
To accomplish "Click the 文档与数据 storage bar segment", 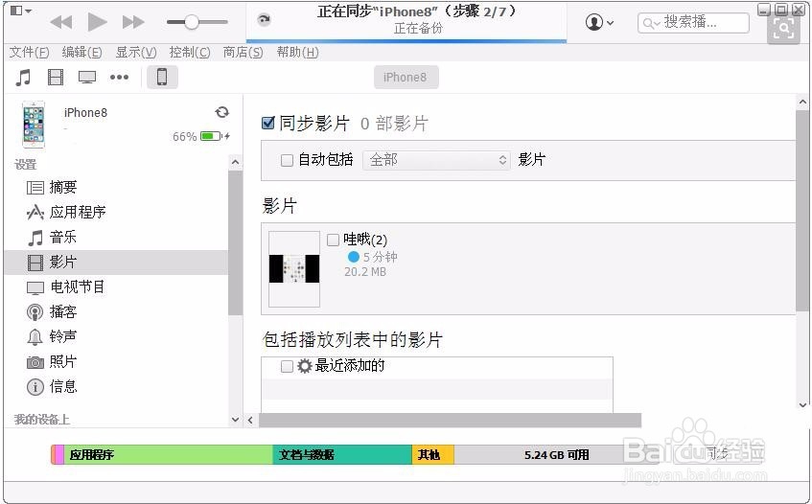I will tap(342, 454).
